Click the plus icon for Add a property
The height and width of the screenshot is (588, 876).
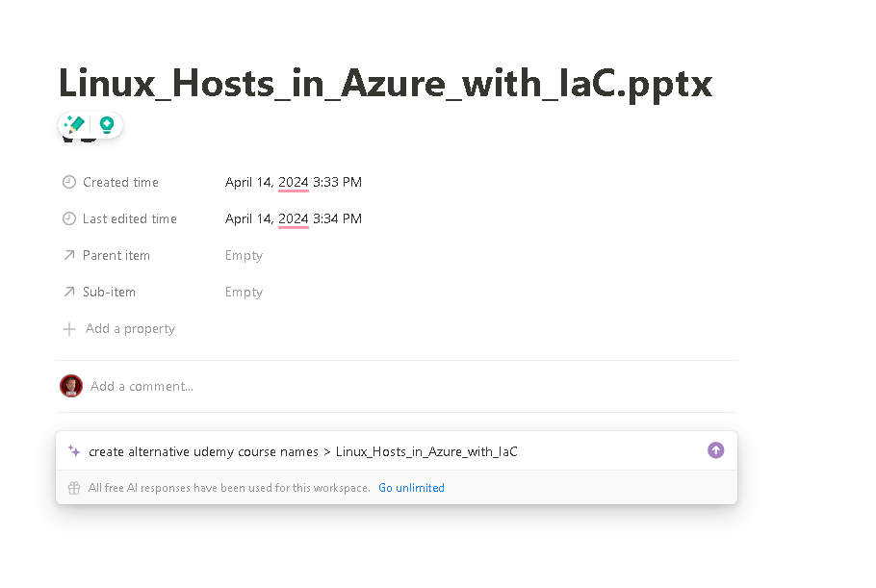[68, 329]
